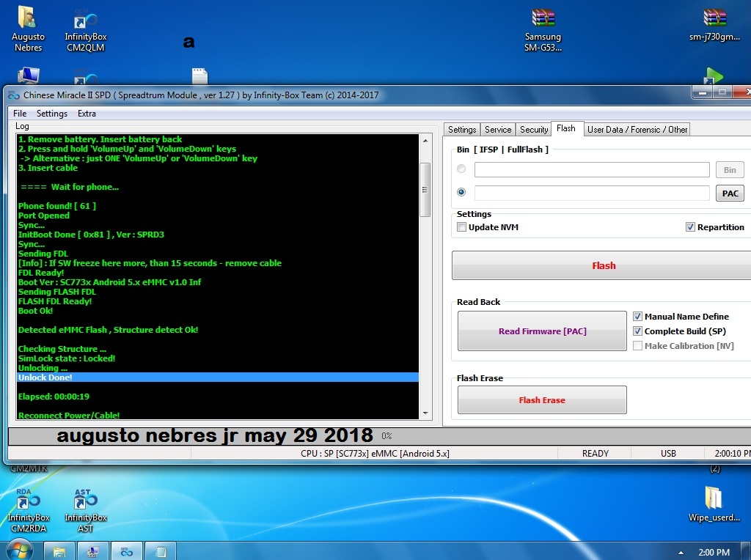Viewport: 751px width, 560px height.
Task: Minimize the Chinese Miracle II window
Action: tap(703, 92)
